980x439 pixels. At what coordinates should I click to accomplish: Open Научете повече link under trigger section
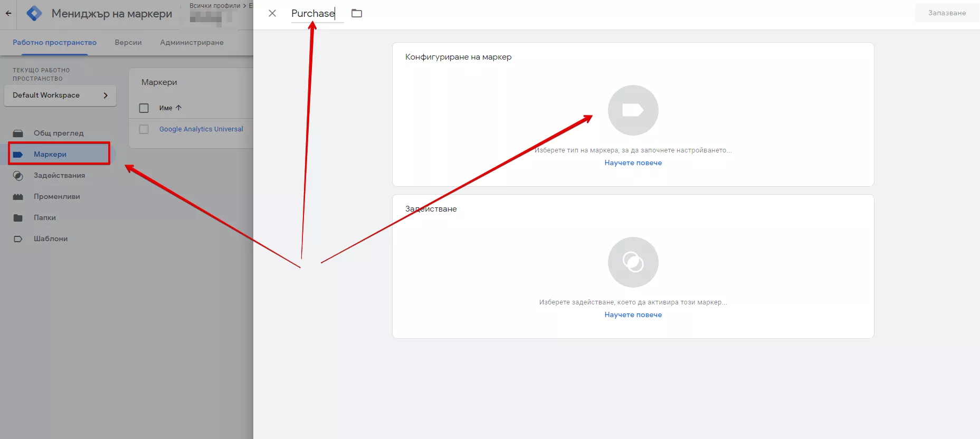tap(633, 314)
